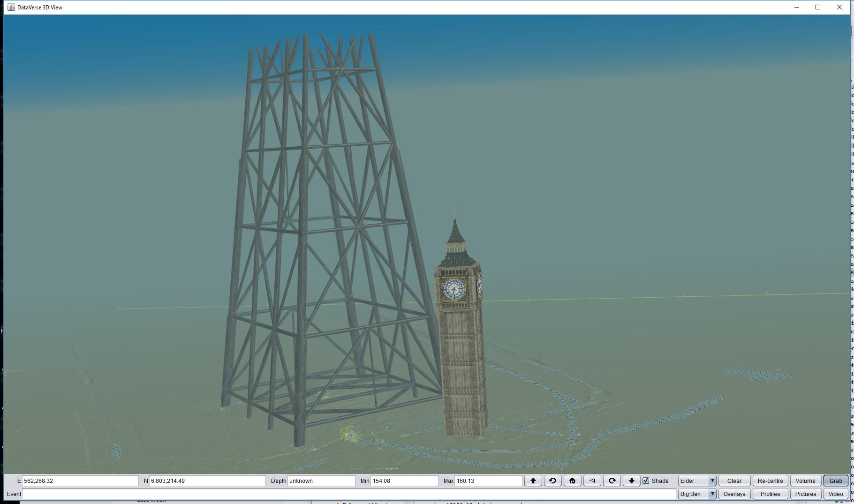
Task: Click the Clear button
Action: tap(734, 481)
